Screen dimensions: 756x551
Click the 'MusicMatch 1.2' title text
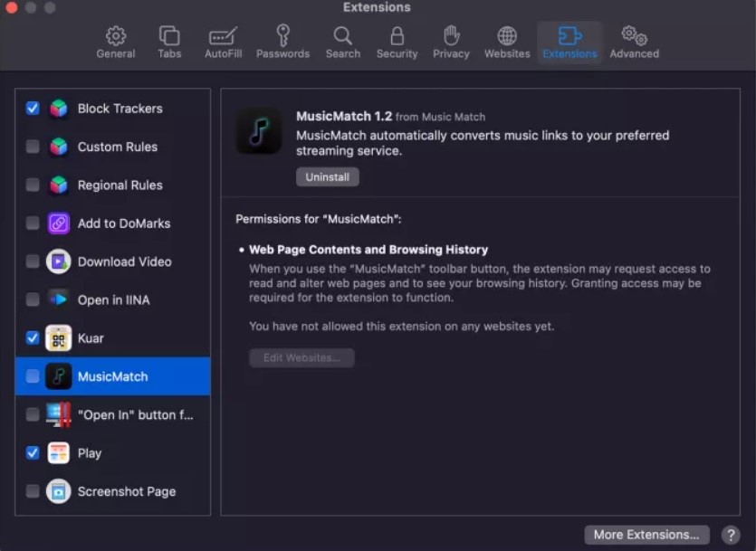(344, 117)
